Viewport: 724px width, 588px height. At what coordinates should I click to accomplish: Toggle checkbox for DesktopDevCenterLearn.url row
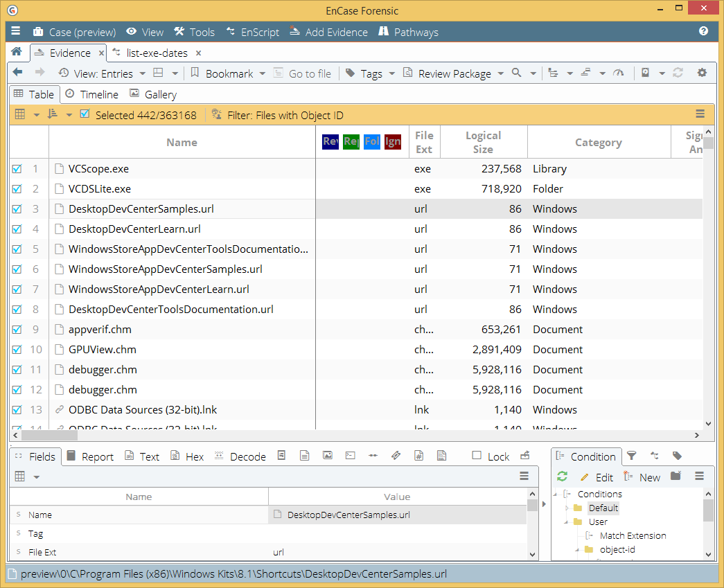pyautogui.click(x=17, y=229)
